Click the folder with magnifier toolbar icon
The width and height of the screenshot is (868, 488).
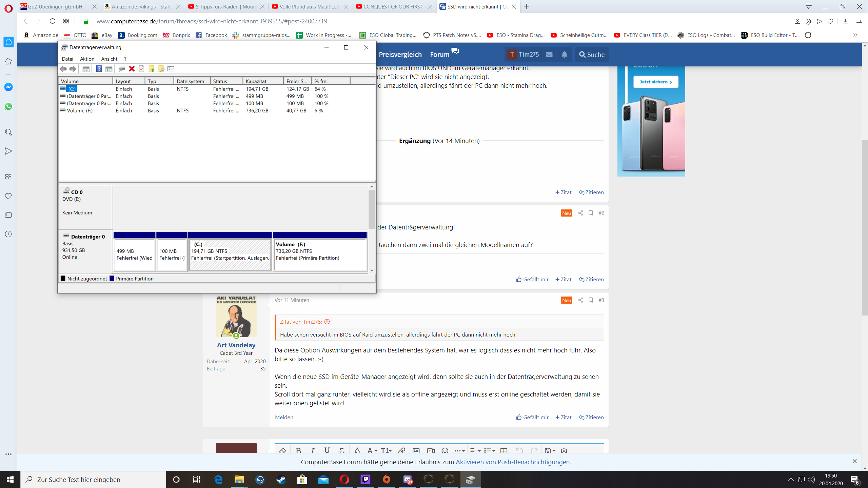(161, 69)
